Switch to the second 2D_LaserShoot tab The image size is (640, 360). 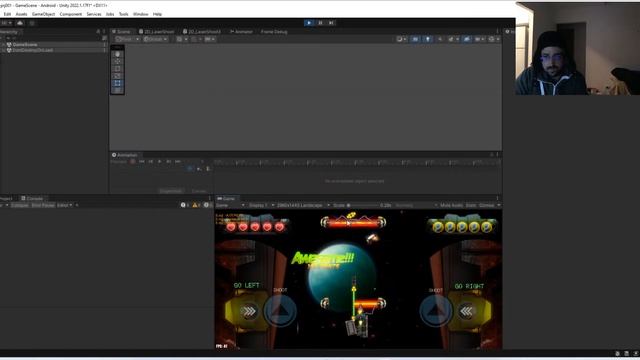coord(202,31)
